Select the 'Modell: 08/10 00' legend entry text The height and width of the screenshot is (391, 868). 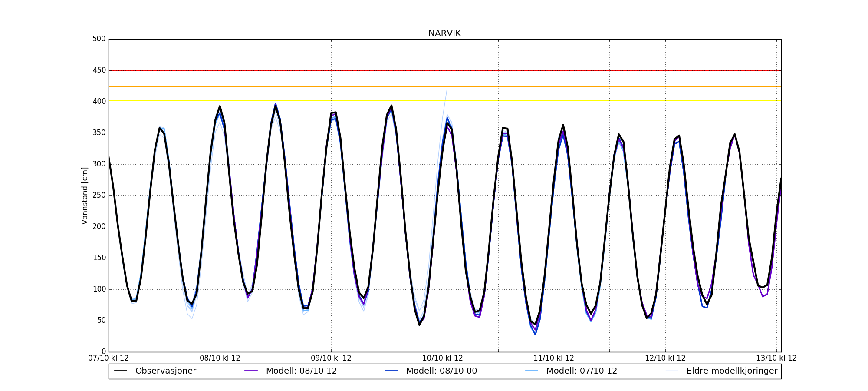click(x=441, y=371)
